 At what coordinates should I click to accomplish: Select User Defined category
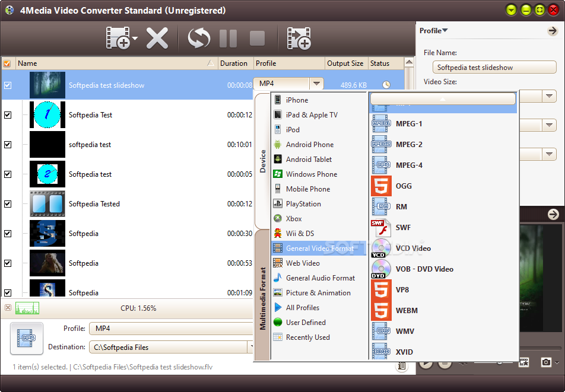[319, 323]
